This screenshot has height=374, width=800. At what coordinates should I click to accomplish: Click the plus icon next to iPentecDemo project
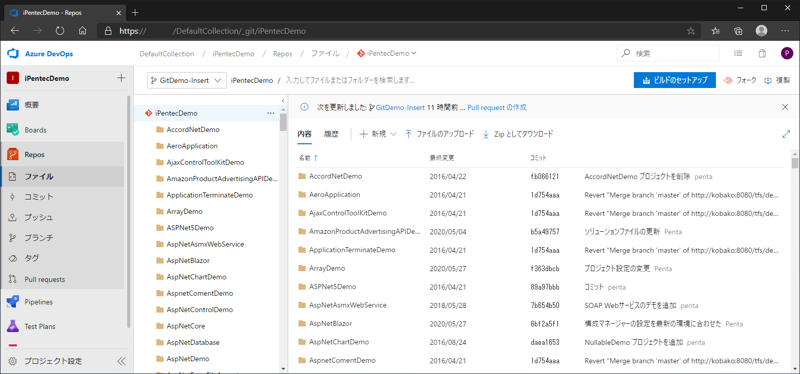pos(121,78)
